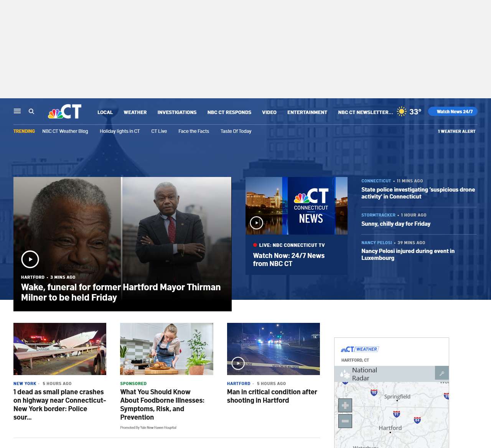Open the hamburger main menu

17,111
